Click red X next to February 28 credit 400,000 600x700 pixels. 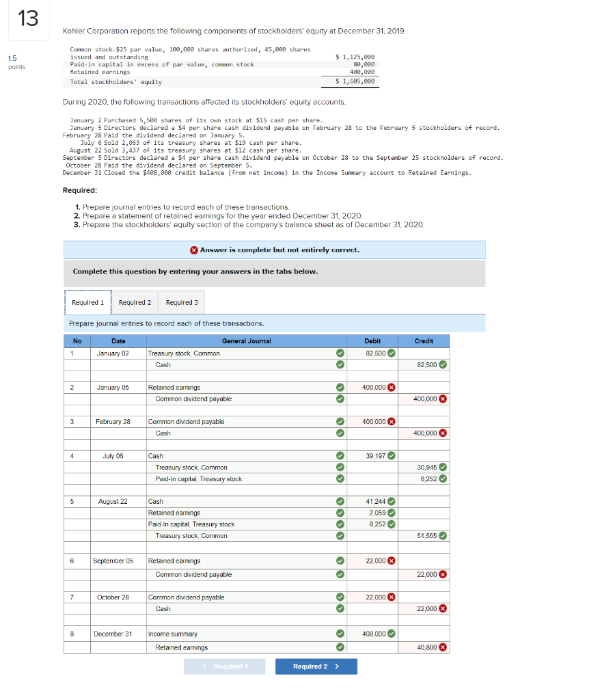[443, 433]
